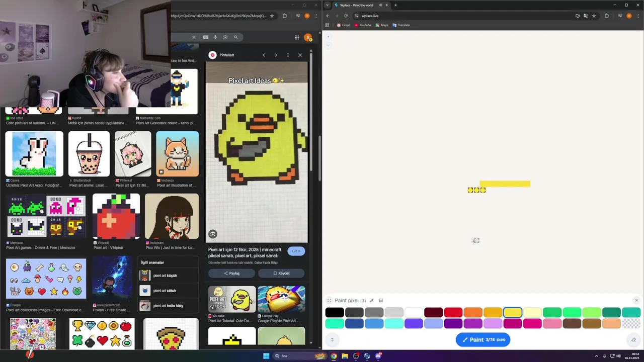Show next image in Pinterest preview
The height and width of the screenshot is (362, 644).
tap(276, 55)
